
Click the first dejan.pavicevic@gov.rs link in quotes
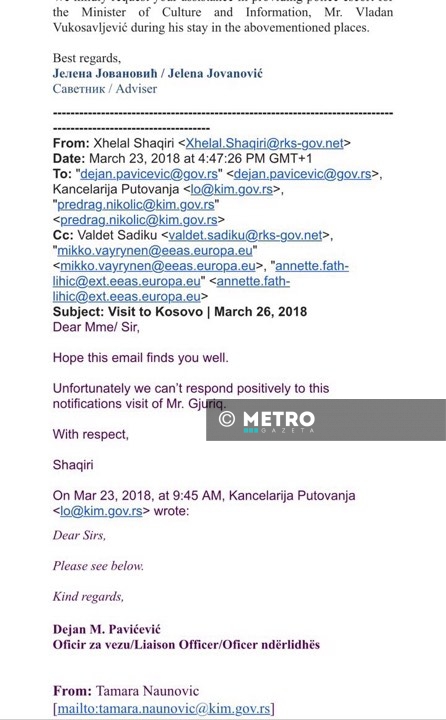tap(149, 174)
